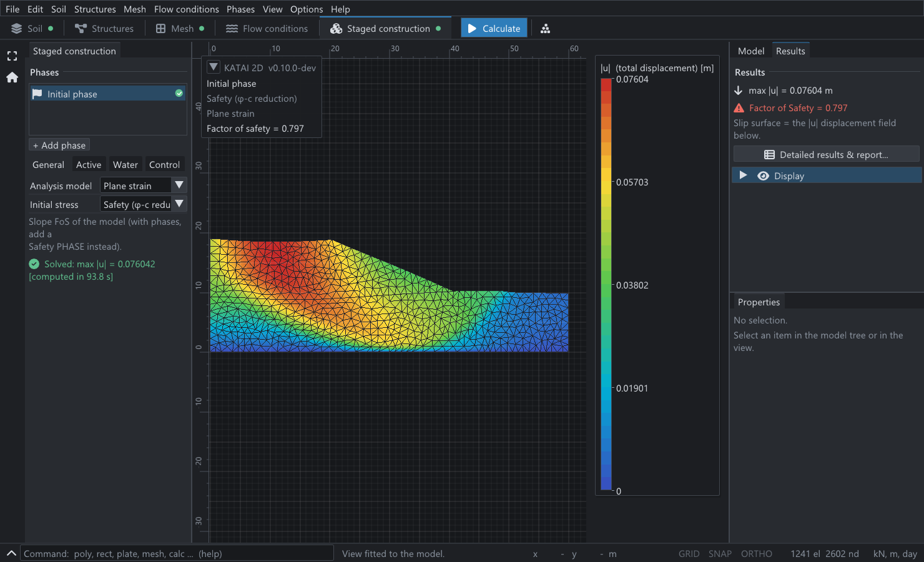Click the hierarchy icon right of Calculate

(545, 29)
